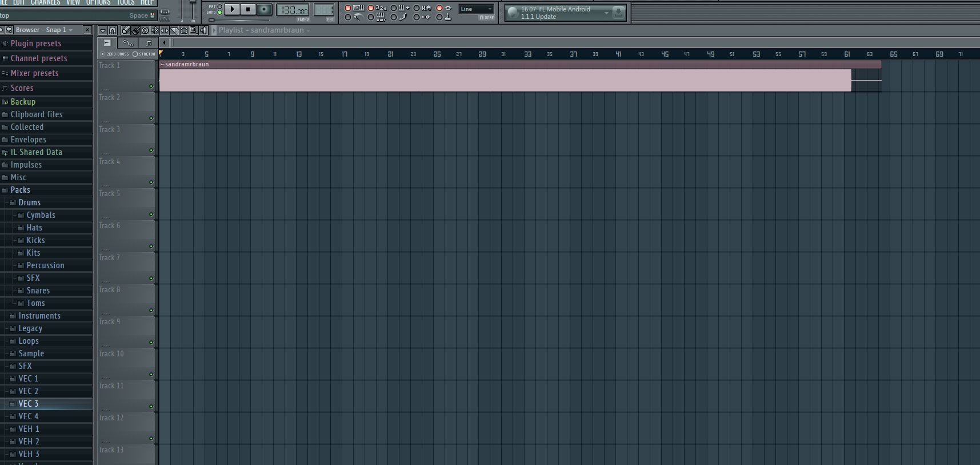Choose the Select marquee tool in playlist
The width and height of the screenshot is (980, 465).
click(184, 30)
